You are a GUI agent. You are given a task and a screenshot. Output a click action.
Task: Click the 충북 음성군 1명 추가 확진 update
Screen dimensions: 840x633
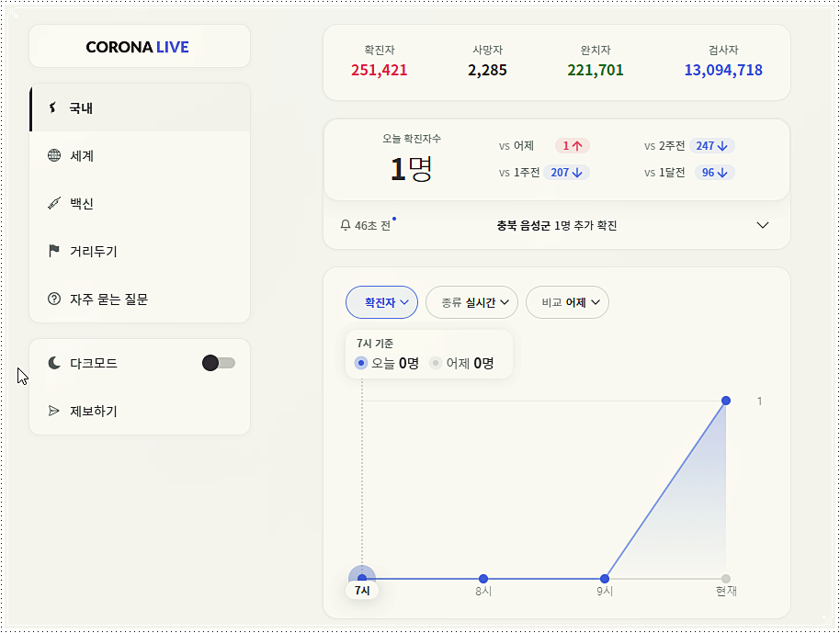pyautogui.click(x=557, y=225)
